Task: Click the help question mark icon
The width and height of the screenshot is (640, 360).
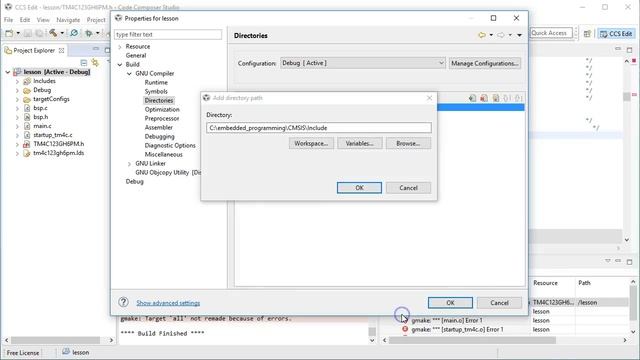Action: (123, 302)
